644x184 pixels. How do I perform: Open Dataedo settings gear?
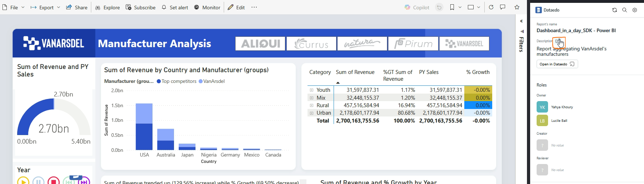(x=635, y=10)
